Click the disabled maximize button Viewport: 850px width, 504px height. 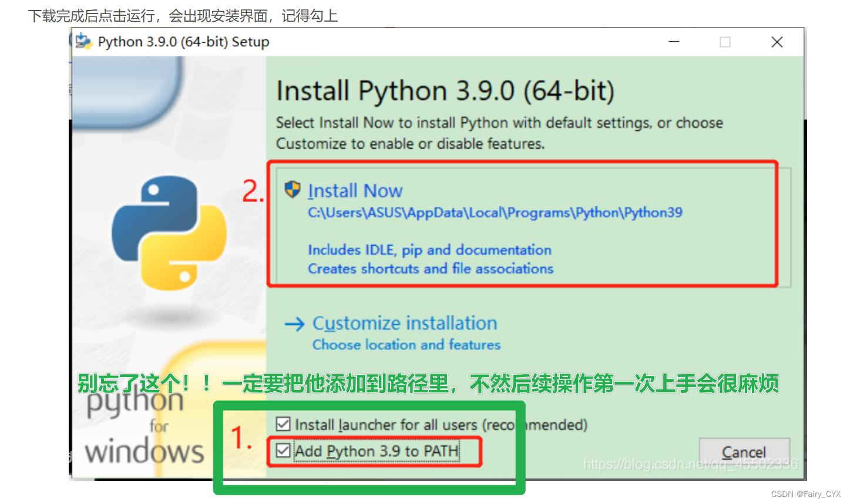coord(725,42)
